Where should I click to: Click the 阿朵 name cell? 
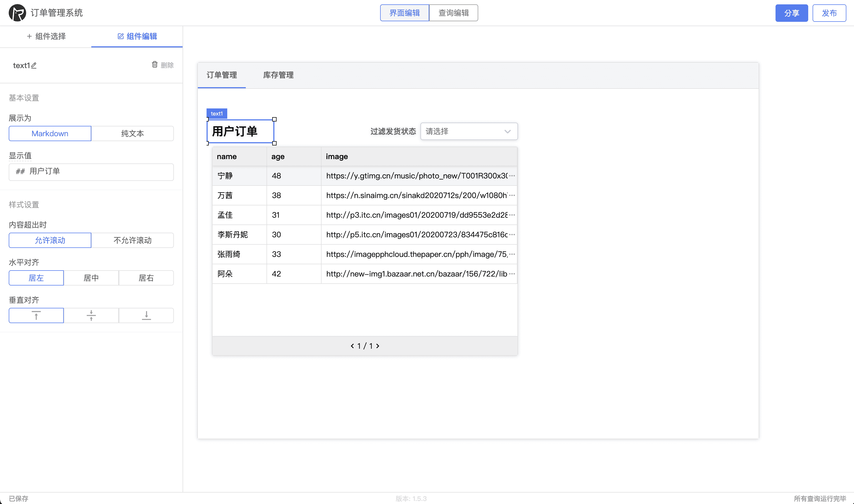tap(240, 274)
